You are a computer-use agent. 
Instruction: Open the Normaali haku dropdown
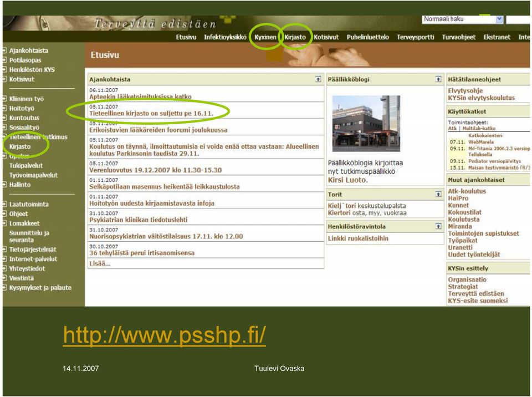pos(499,19)
